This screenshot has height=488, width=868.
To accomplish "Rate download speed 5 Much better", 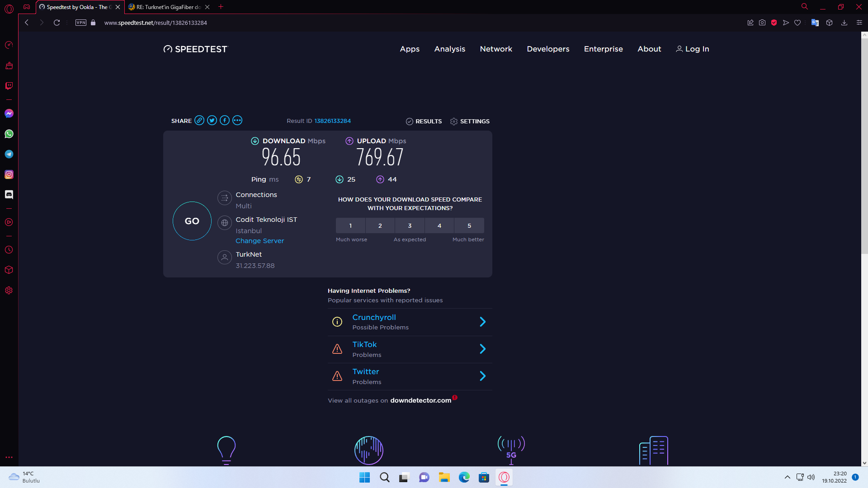I will [x=469, y=225].
